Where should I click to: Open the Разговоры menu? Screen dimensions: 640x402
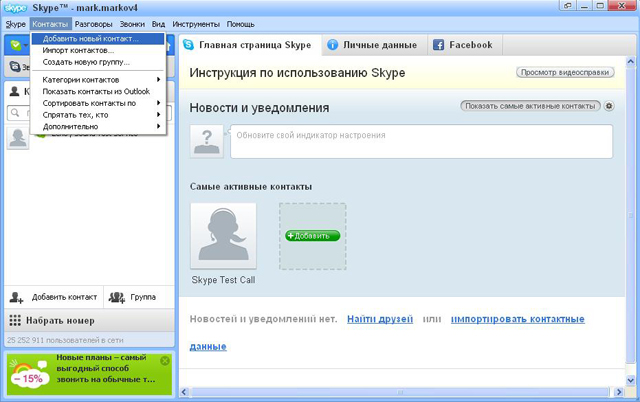93,24
